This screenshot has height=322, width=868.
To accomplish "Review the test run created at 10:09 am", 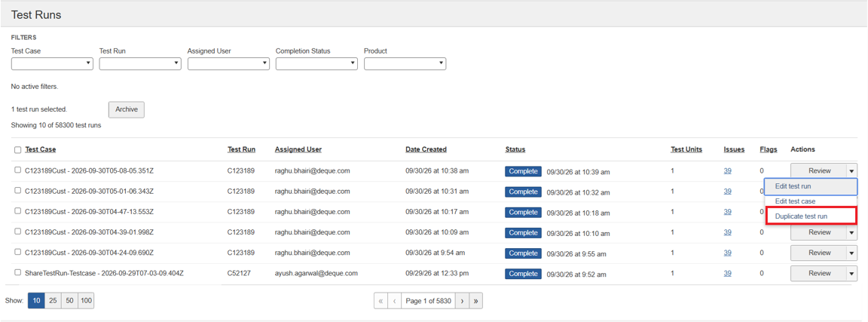I will [819, 233].
